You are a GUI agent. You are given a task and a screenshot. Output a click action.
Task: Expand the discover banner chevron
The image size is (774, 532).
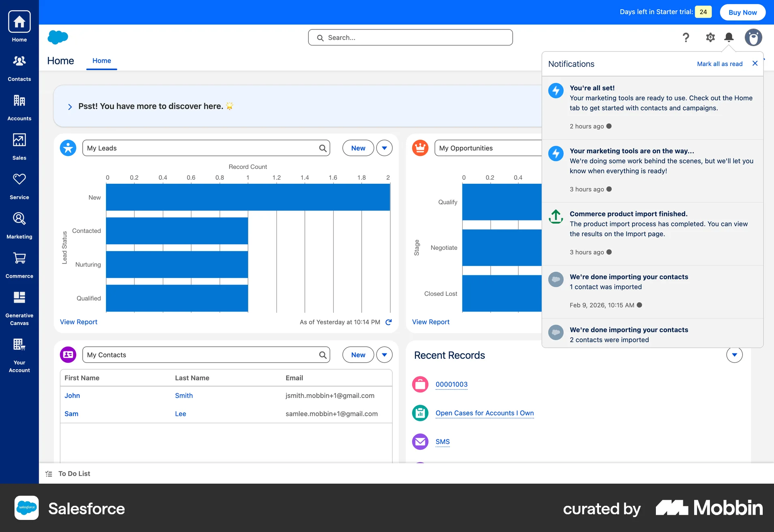click(70, 106)
